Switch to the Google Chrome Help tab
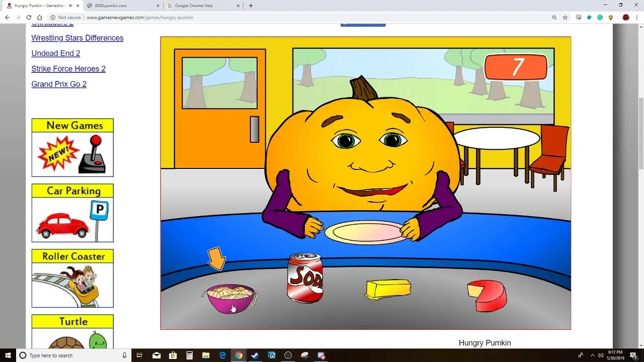The image size is (644, 362). click(203, 6)
